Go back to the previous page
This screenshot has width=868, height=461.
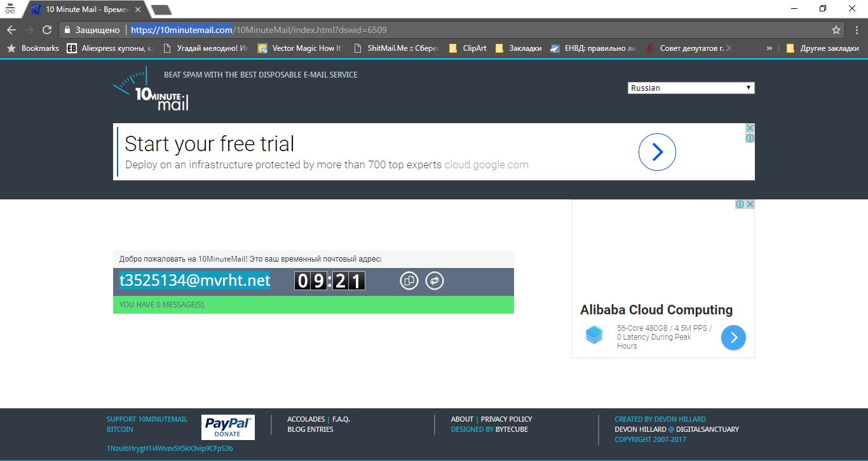click(x=11, y=30)
